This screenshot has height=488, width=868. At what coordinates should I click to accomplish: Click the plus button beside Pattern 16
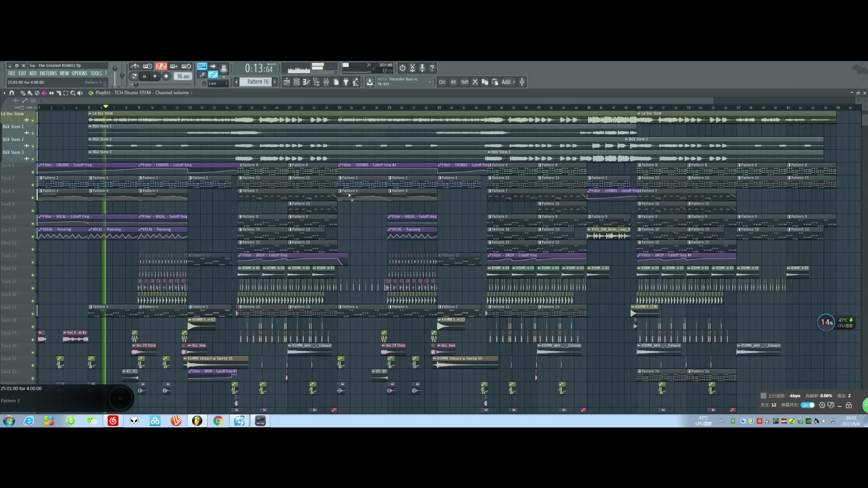(274, 82)
